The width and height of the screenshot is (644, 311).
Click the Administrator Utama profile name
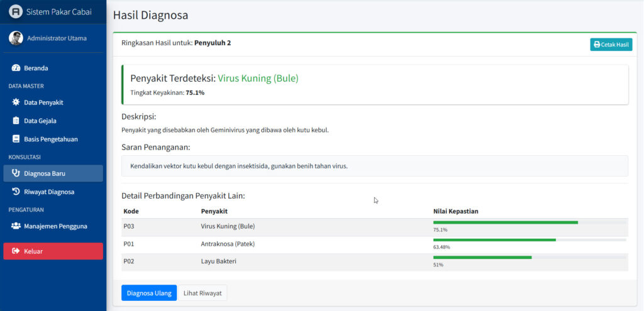pyautogui.click(x=57, y=38)
